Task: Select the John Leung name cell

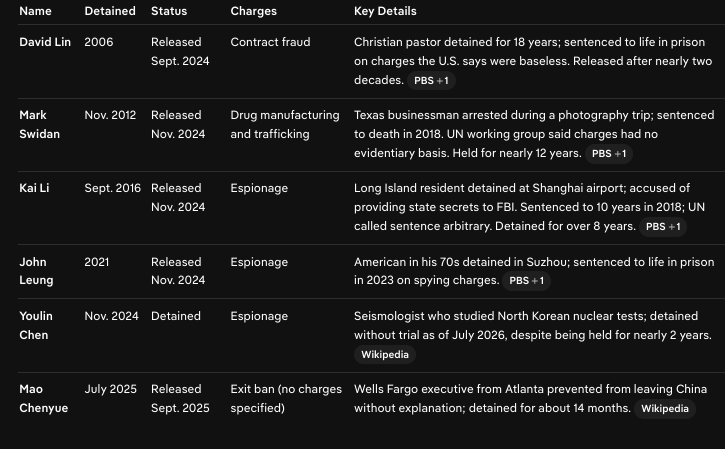Action: click(36, 271)
